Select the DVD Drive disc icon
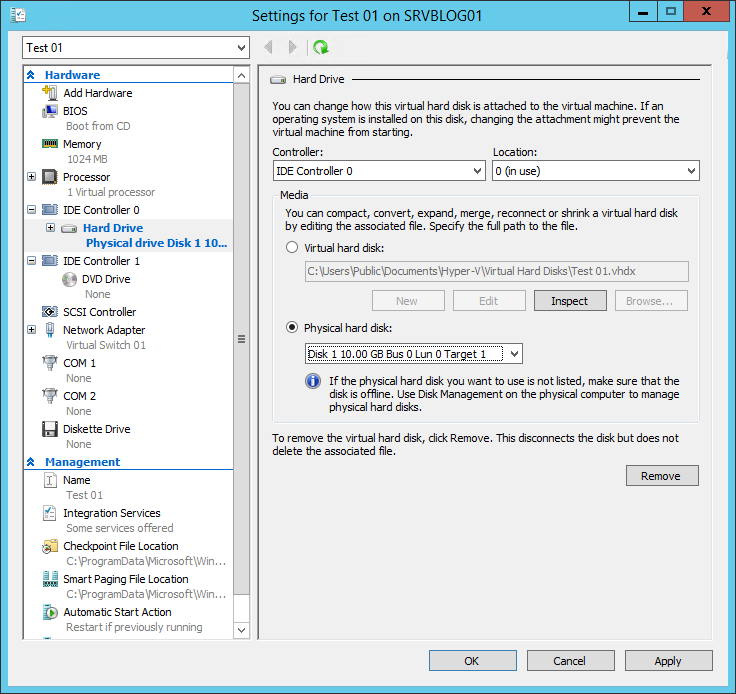Screen dimensions: 736x694 point(69,279)
